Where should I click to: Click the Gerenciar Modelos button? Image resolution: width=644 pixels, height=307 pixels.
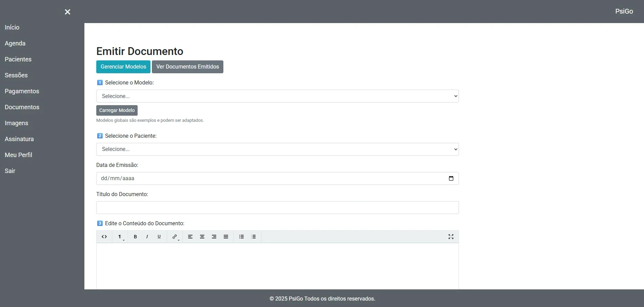[x=123, y=67]
